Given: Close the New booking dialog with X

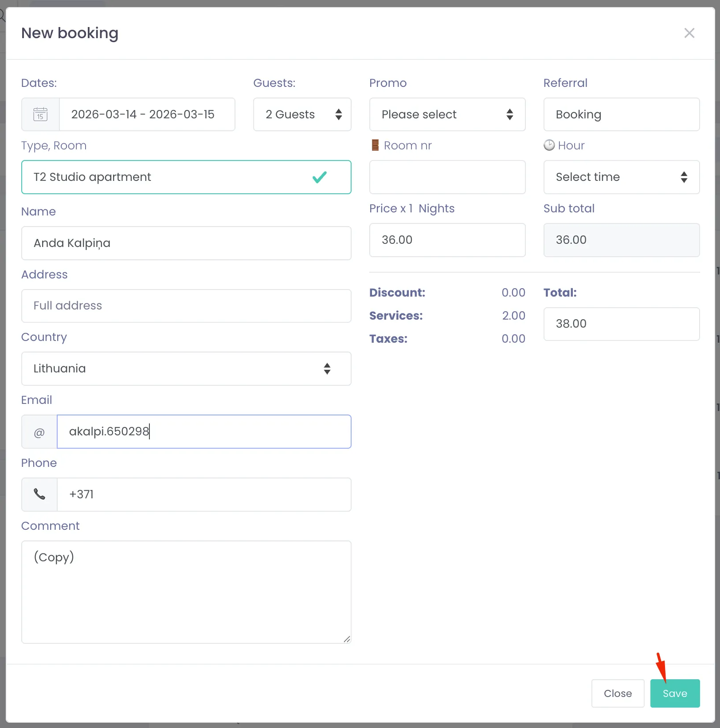Looking at the screenshot, I should [689, 33].
